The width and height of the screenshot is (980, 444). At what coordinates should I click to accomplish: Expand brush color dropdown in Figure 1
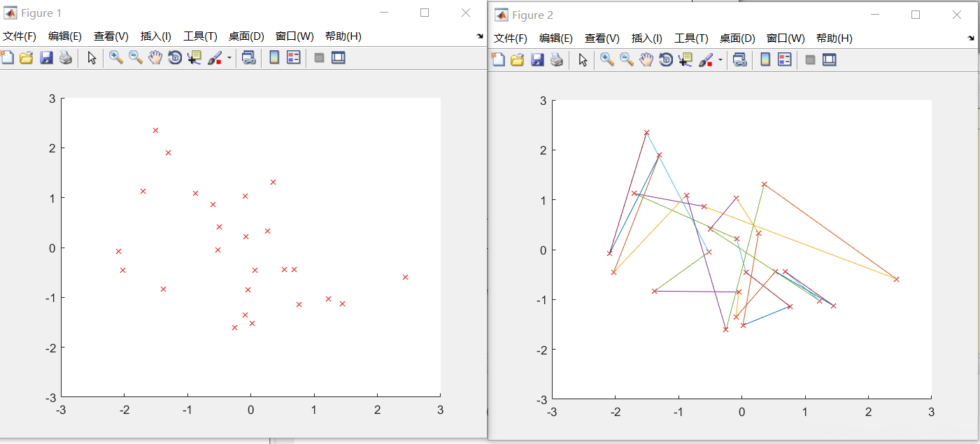[229, 58]
